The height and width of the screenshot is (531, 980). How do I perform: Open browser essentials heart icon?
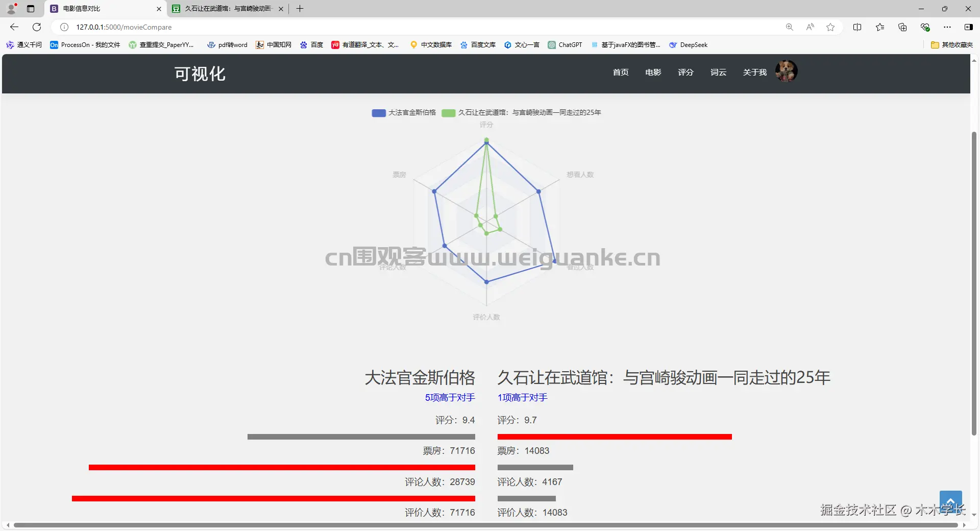coord(925,27)
